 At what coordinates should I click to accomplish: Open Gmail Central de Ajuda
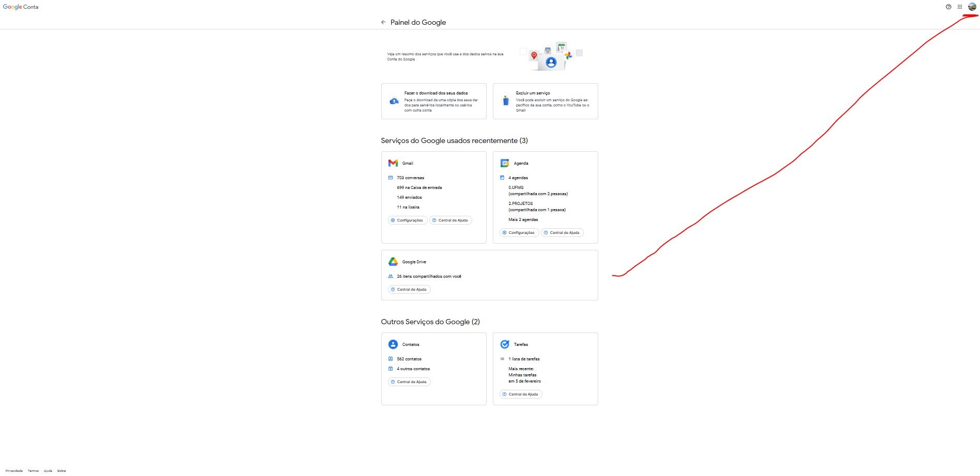(x=450, y=220)
